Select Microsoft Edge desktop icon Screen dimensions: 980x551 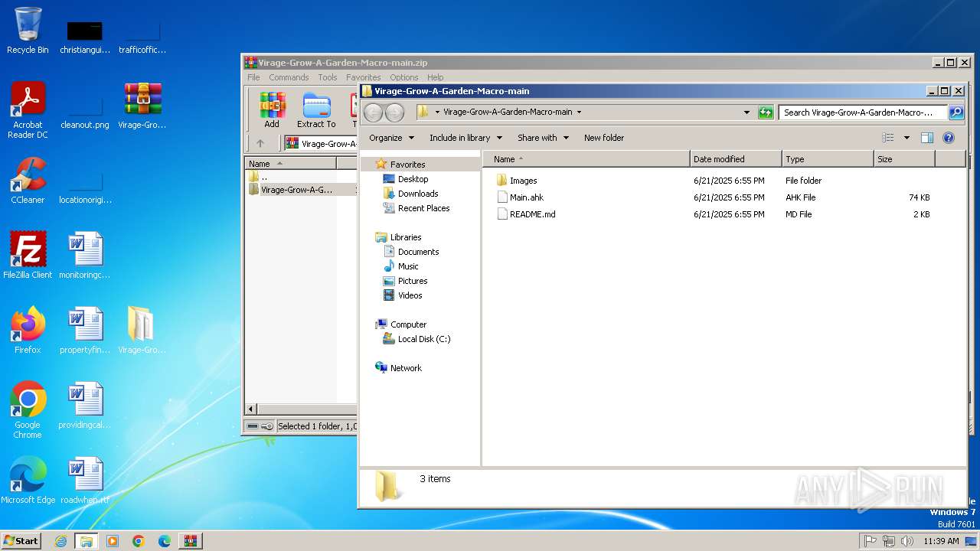click(x=28, y=481)
